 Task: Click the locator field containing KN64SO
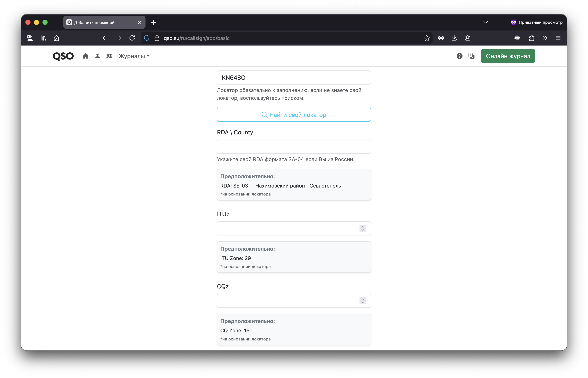click(x=294, y=77)
